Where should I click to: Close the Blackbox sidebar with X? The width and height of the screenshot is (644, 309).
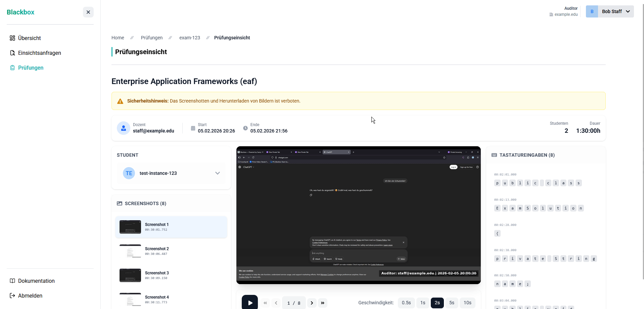[x=88, y=12]
